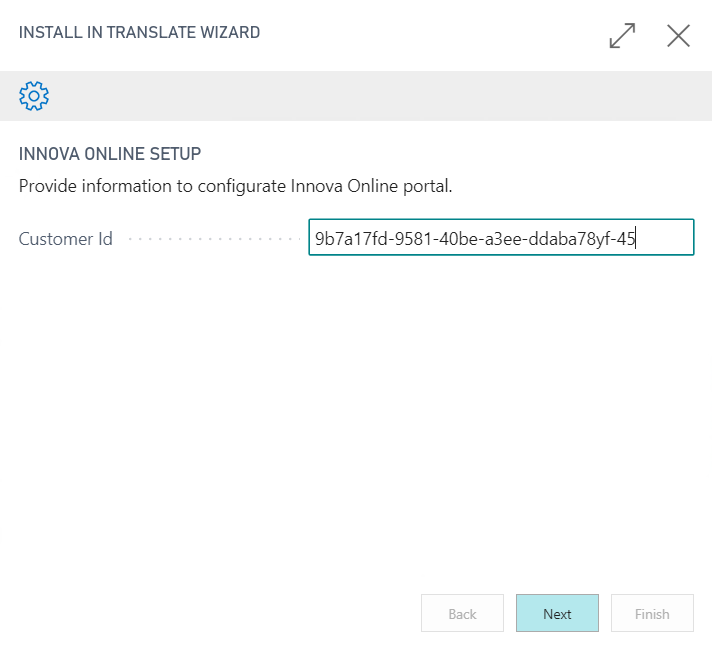
Task: Click the word SETUP in the heading
Action: point(178,154)
